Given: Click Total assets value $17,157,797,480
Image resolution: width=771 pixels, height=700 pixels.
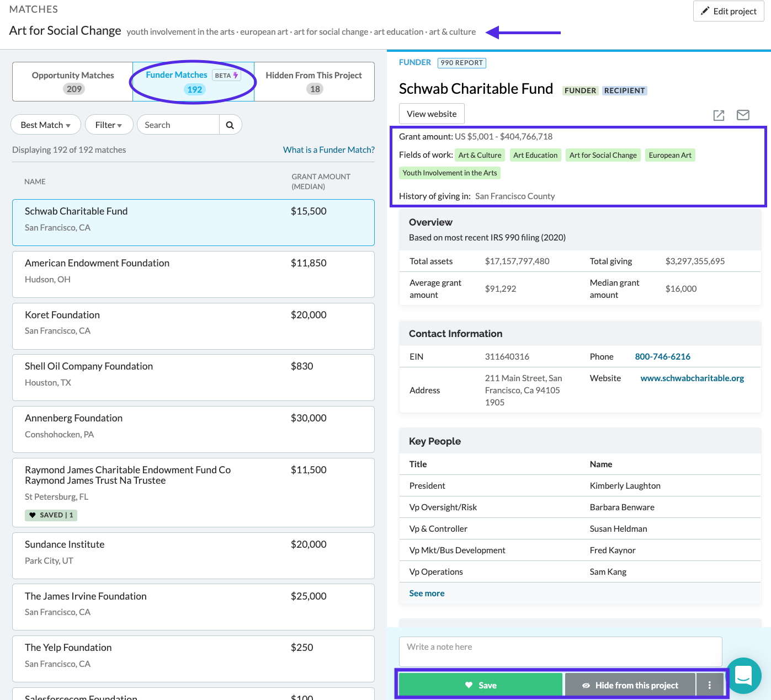Looking at the screenshot, I should coord(517,261).
